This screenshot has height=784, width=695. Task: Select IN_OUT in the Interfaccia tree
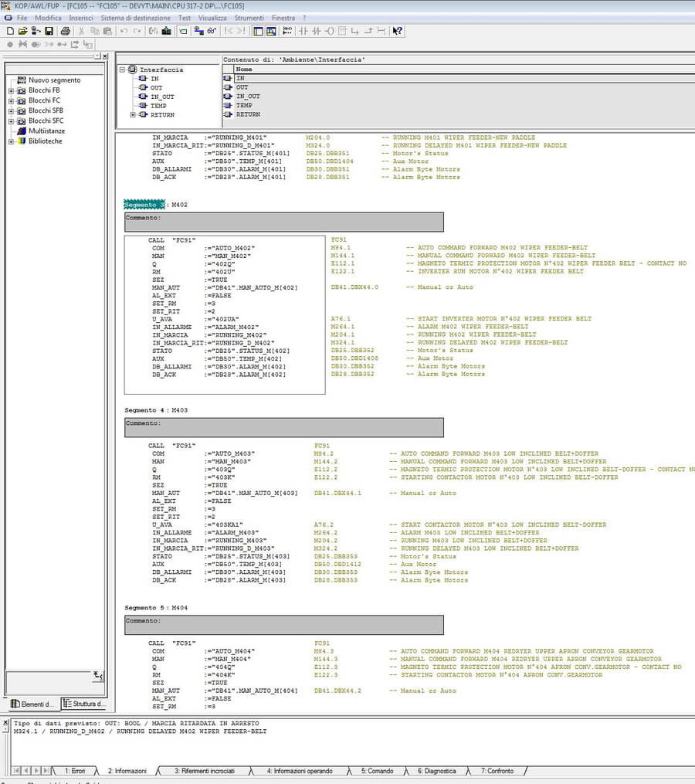[162, 97]
